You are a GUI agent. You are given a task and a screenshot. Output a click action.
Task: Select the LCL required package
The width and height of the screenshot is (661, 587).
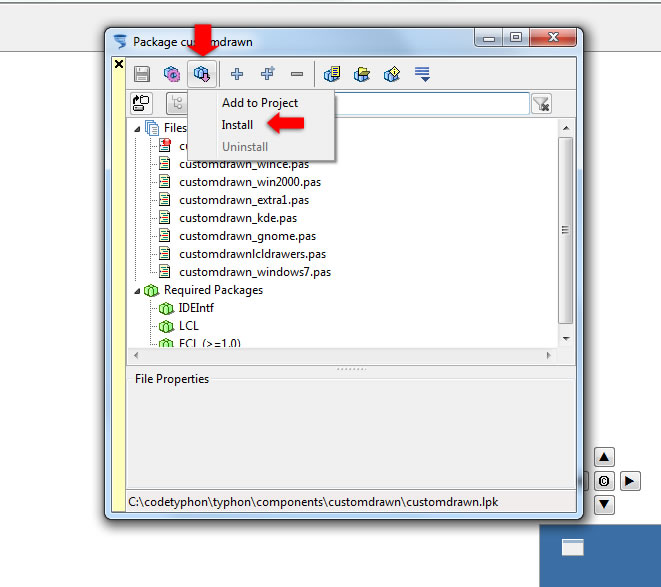tap(188, 326)
